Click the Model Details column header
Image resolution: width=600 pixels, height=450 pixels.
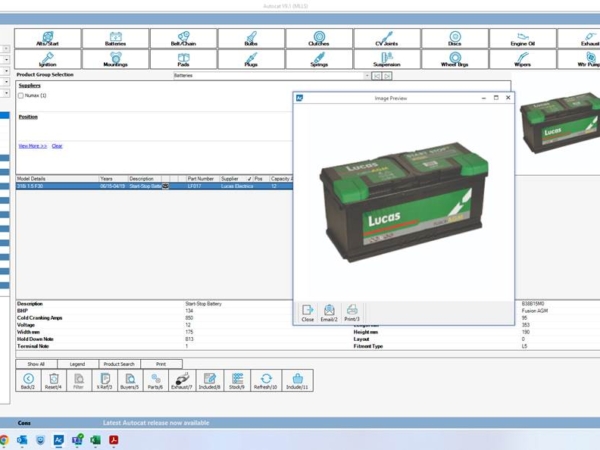pyautogui.click(x=57, y=179)
